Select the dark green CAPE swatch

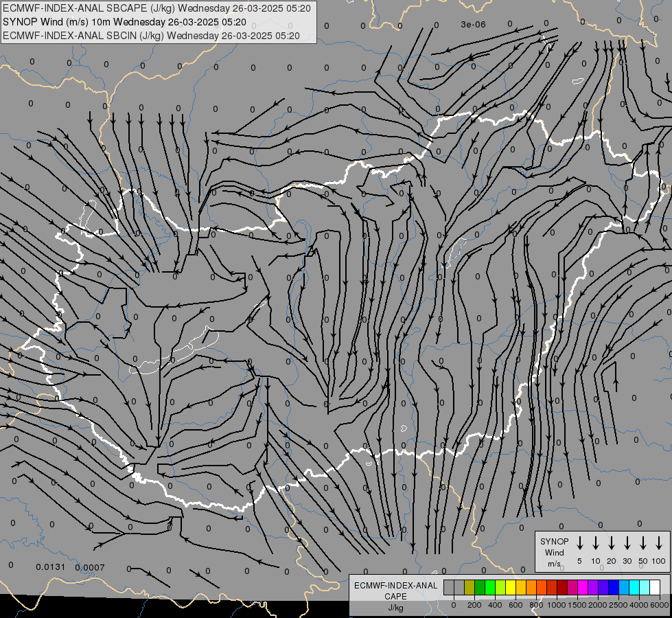(480, 587)
